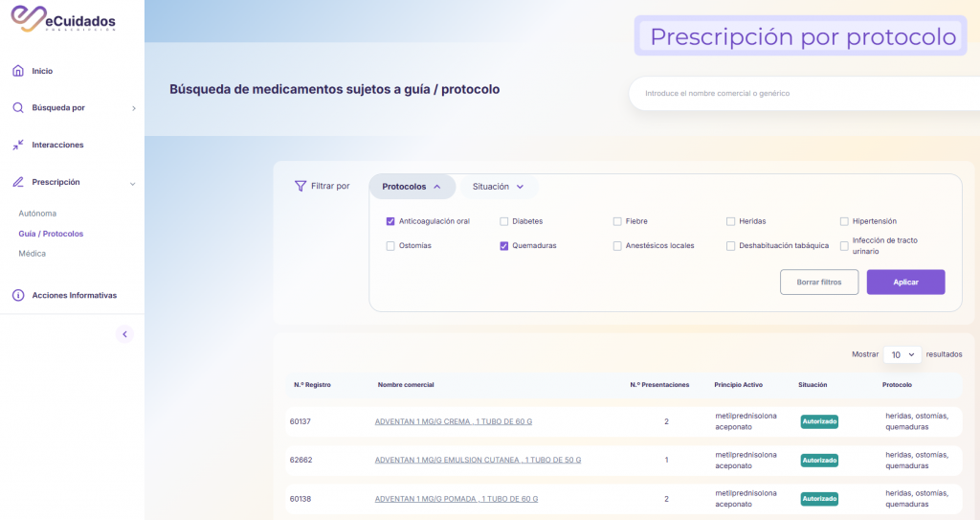Select Guía / Protocolos in the sidebar
Viewport: 980px width, 520px height.
click(x=51, y=234)
